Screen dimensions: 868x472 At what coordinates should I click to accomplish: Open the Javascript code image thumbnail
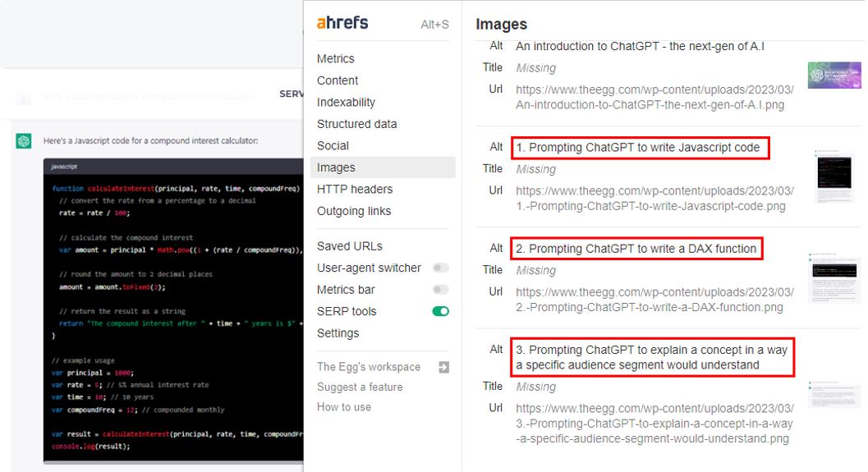pyautogui.click(x=835, y=176)
